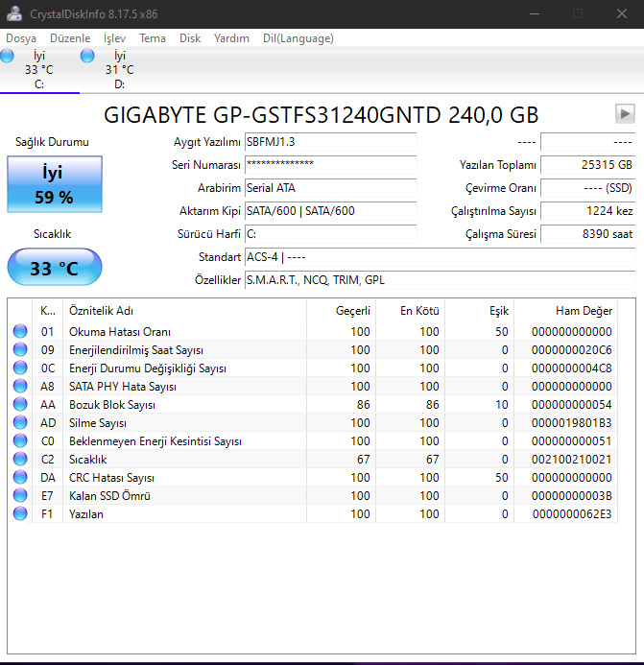The height and width of the screenshot is (665, 644).
Task: Click the Eşik column header
Action: tap(479, 311)
